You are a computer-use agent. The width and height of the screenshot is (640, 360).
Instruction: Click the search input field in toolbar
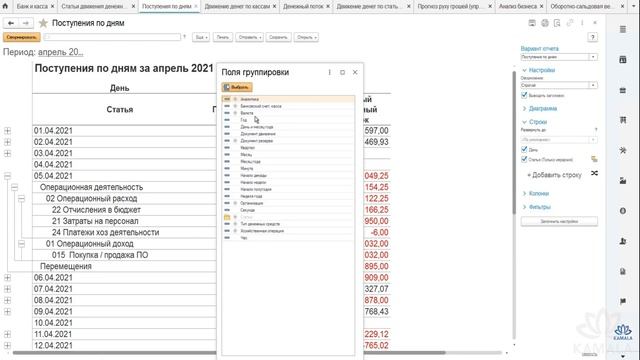pos(112,37)
